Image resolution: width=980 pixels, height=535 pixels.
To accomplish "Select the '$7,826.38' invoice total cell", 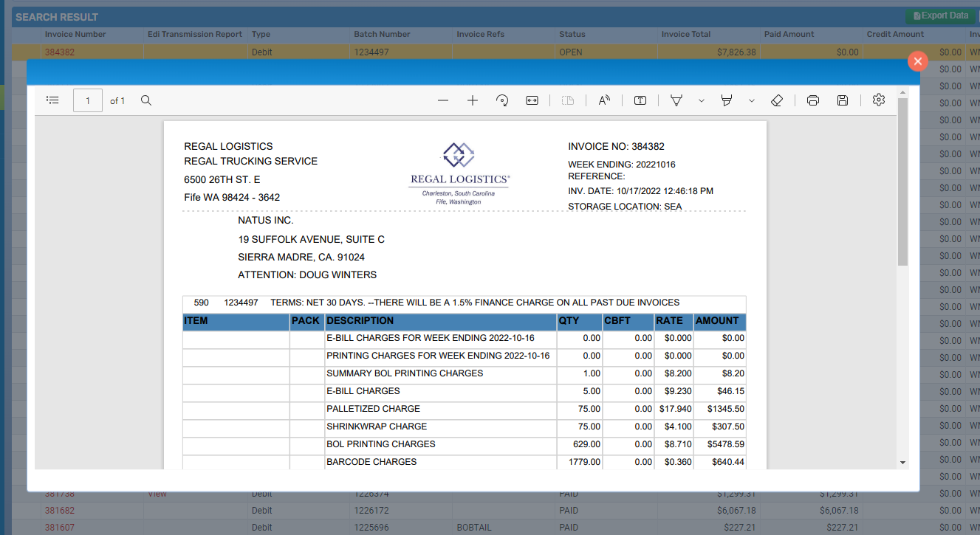I will [710, 52].
